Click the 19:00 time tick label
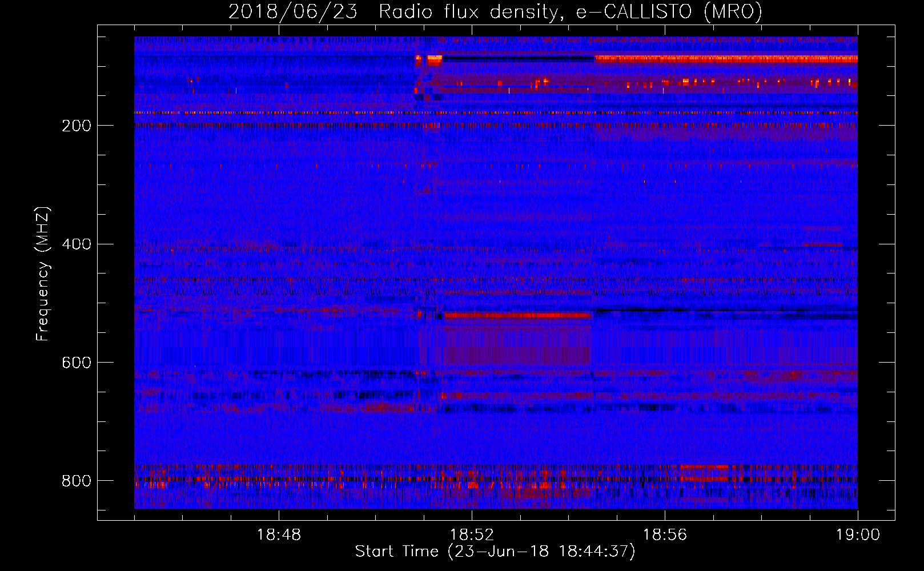The height and width of the screenshot is (571, 924). [x=858, y=535]
